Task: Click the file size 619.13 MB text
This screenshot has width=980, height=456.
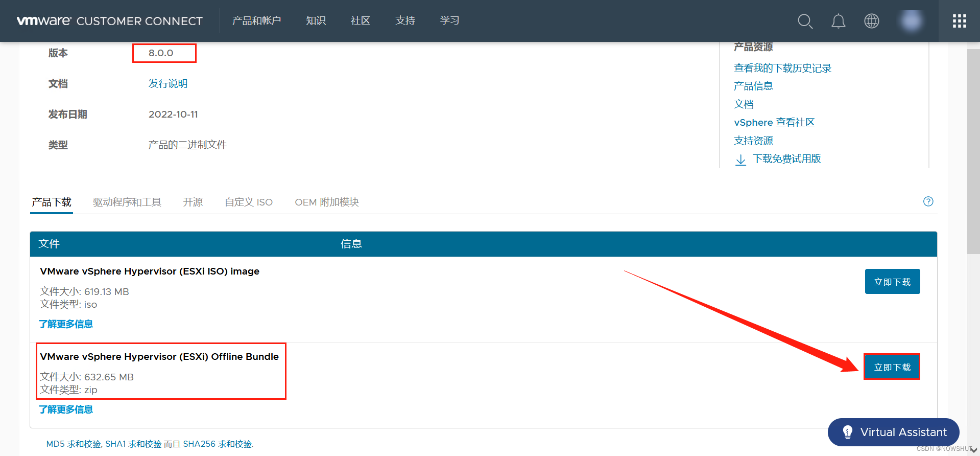Action: tap(84, 291)
